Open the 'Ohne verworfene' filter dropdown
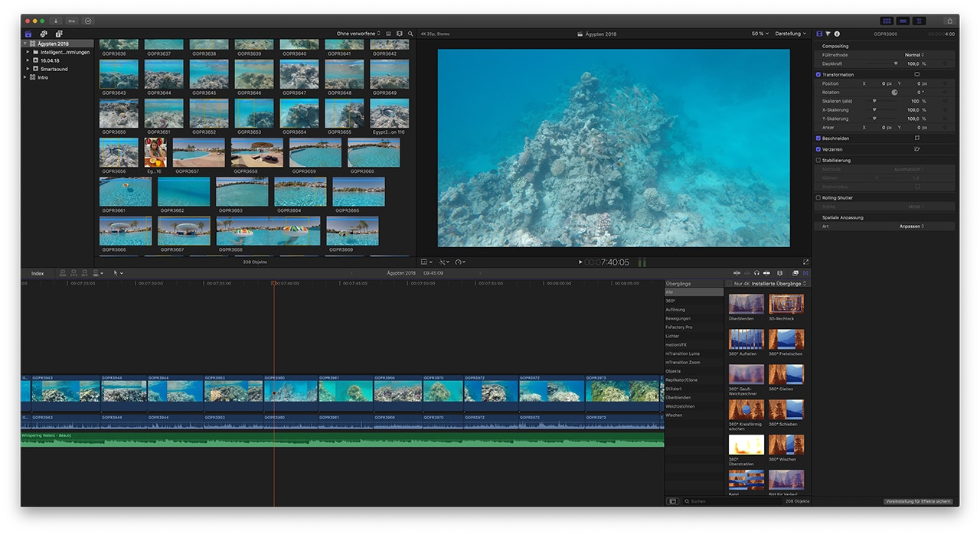 pos(358,34)
